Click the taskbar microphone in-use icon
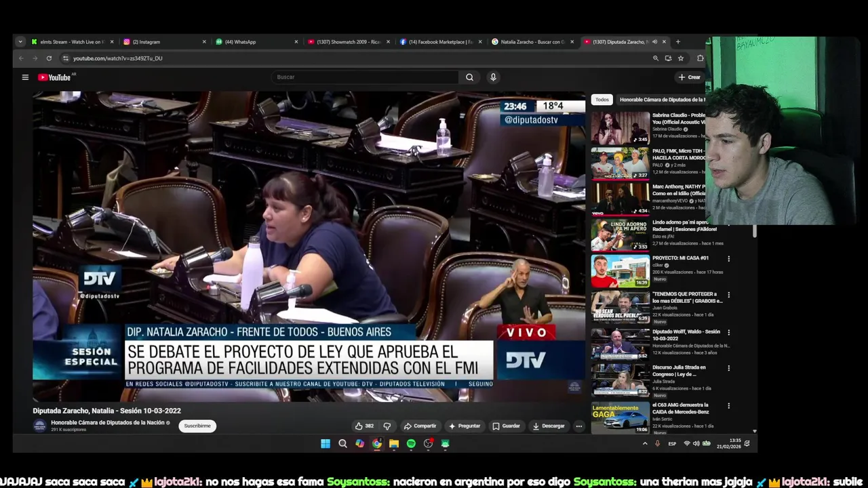The width and height of the screenshot is (868, 488). point(657,444)
